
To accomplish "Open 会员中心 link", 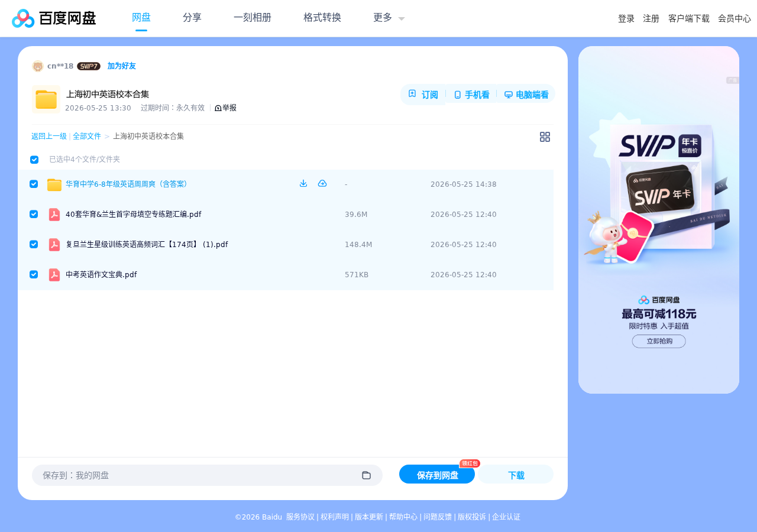I will [x=735, y=19].
